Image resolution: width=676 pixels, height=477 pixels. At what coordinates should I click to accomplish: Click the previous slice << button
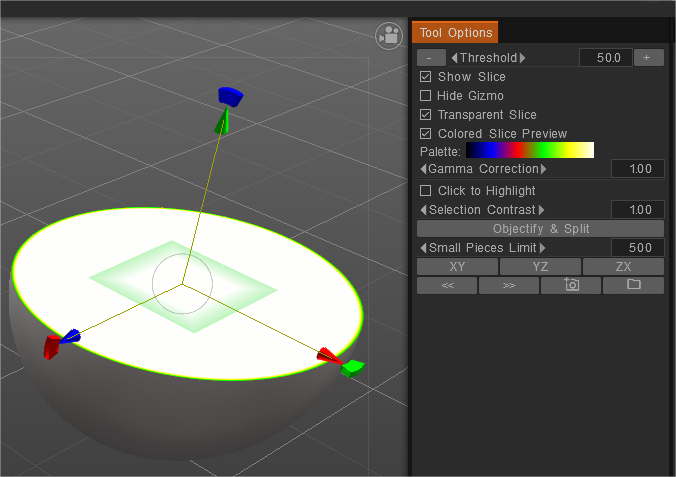(x=446, y=285)
